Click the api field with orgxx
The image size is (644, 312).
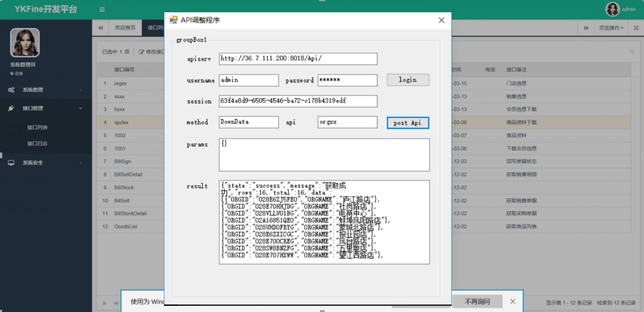point(347,122)
